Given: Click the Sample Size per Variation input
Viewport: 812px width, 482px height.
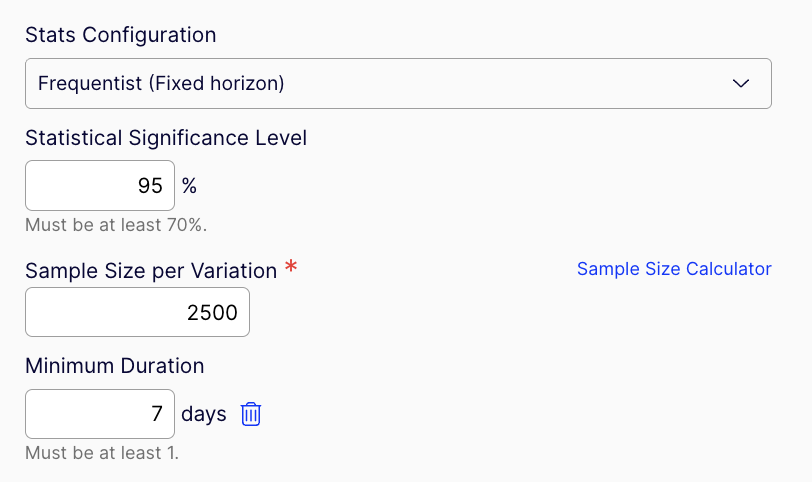Looking at the screenshot, I should [137, 313].
